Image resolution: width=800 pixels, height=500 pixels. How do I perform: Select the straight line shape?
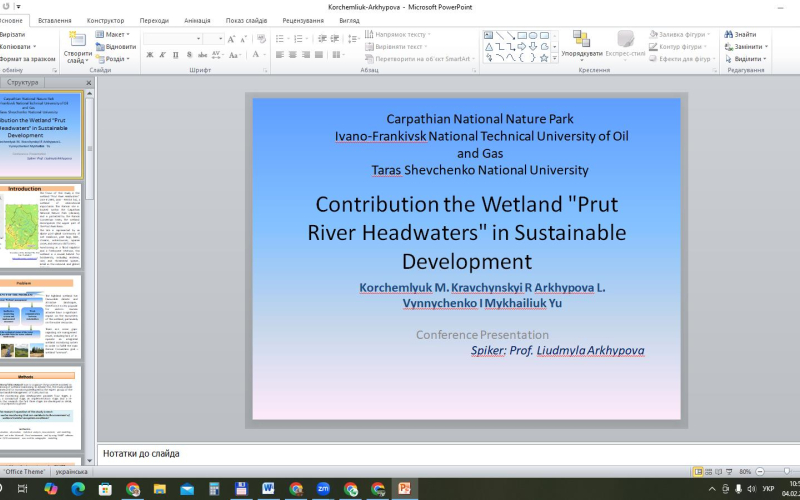(499, 36)
